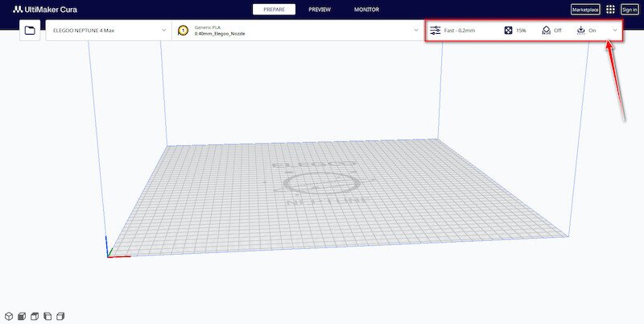The image size is (644, 324).
Task: Click the support Off label
Action: pyautogui.click(x=557, y=31)
